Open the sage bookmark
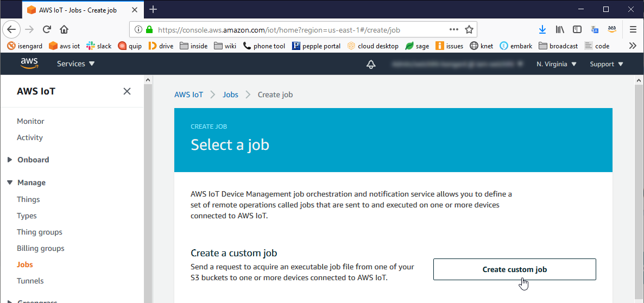The height and width of the screenshot is (303, 644). coord(417,46)
